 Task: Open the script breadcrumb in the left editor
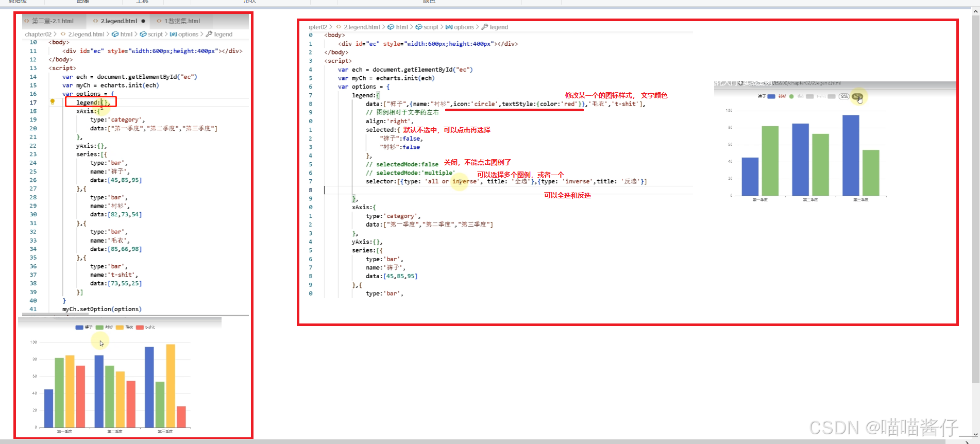[x=155, y=35]
